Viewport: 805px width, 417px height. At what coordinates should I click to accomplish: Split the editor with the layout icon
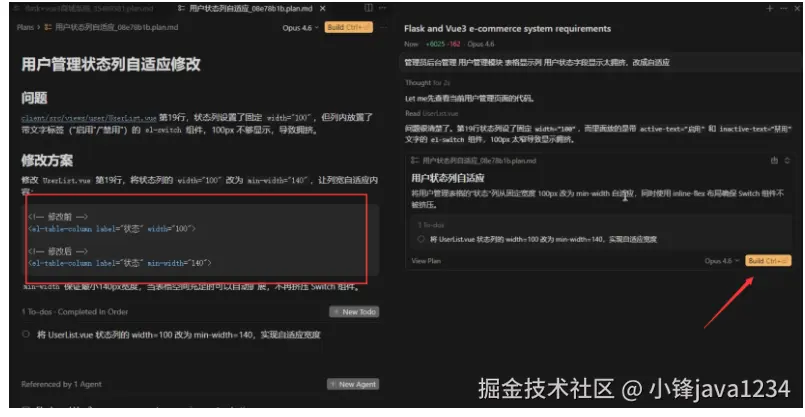point(368,8)
